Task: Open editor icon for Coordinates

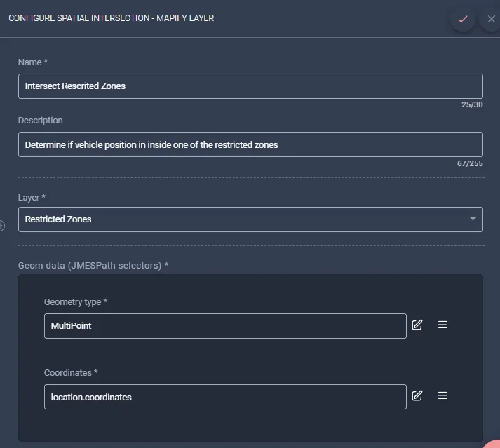Action: click(417, 395)
